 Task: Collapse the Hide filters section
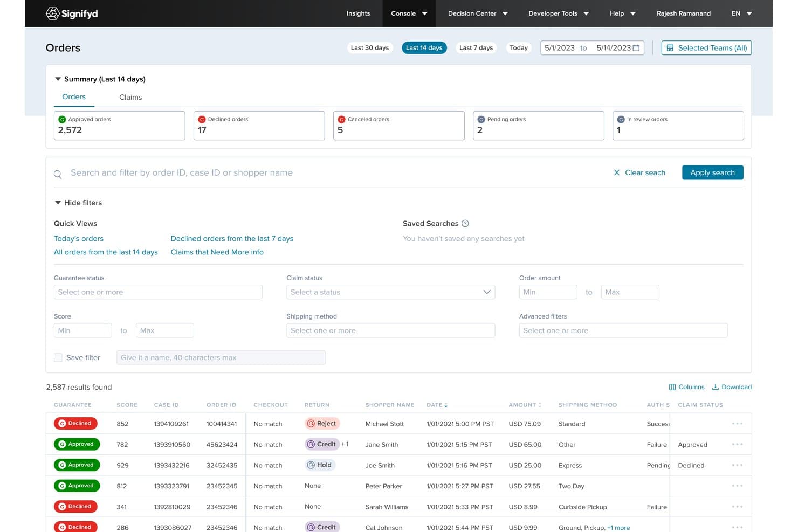point(58,203)
